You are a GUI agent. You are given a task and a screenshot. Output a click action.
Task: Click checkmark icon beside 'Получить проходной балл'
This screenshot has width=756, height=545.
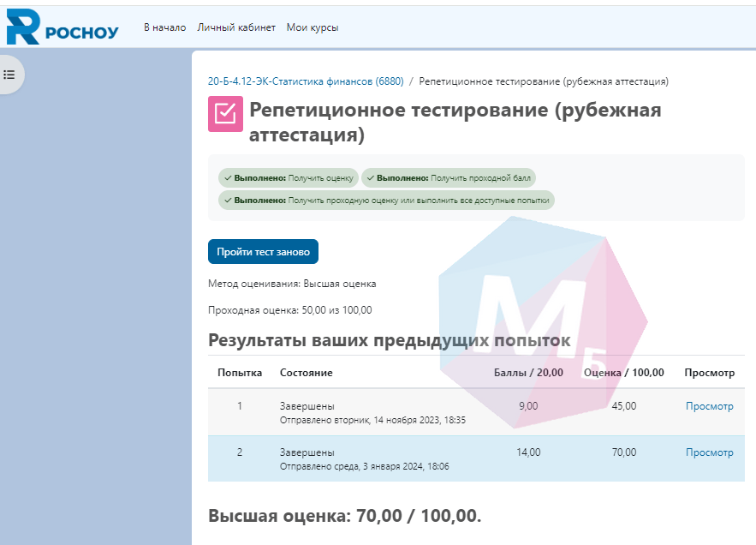(371, 178)
